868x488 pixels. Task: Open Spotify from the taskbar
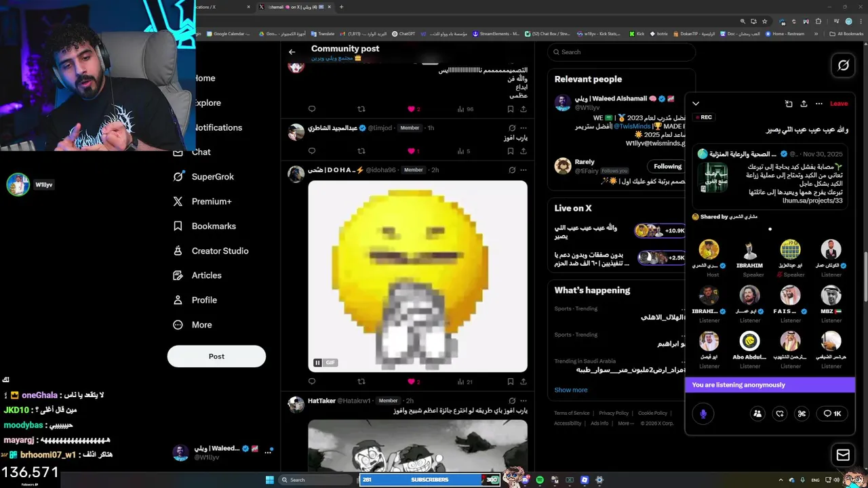[x=540, y=480]
